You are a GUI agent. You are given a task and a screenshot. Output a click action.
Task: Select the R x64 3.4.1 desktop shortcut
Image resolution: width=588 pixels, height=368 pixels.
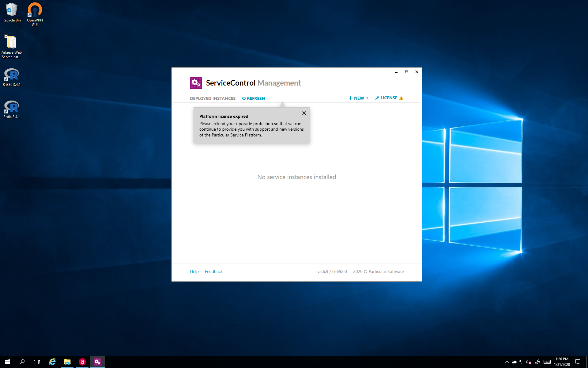coord(12,110)
